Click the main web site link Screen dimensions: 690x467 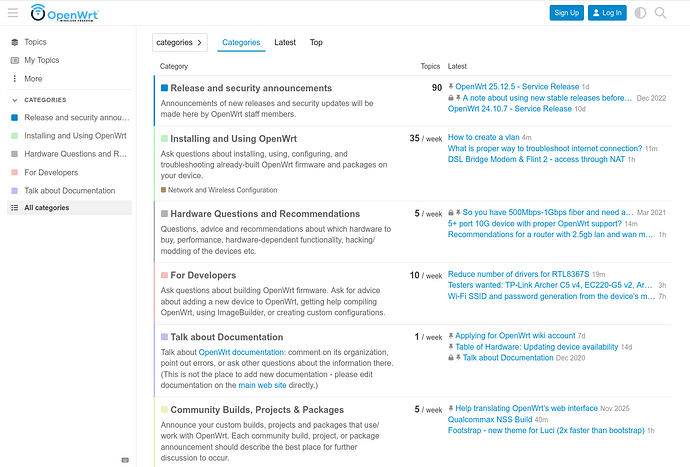click(x=262, y=385)
